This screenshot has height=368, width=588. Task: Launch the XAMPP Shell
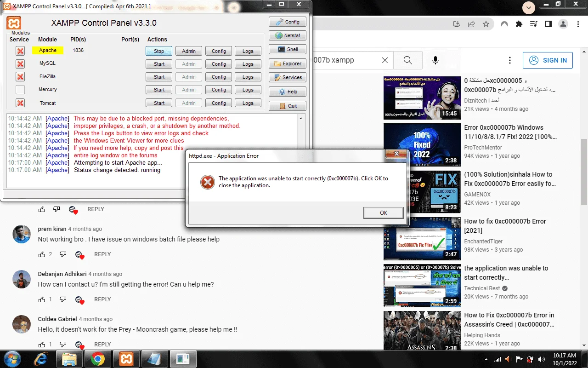[x=288, y=49]
